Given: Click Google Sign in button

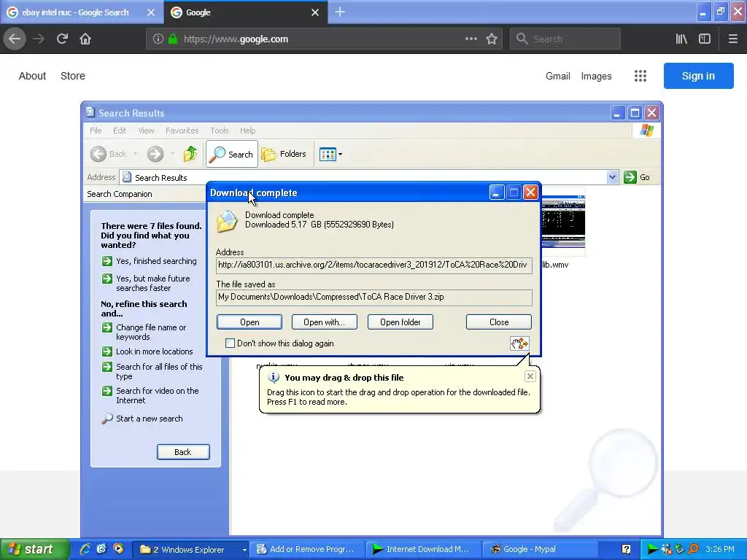Looking at the screenshot, I should pyautogui.click(x=698, y=76).
